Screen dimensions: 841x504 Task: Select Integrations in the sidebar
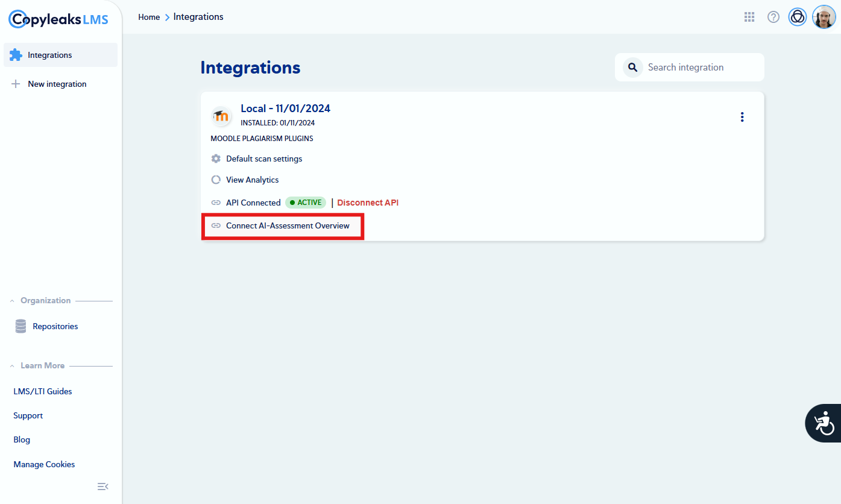tap(61, 55)
